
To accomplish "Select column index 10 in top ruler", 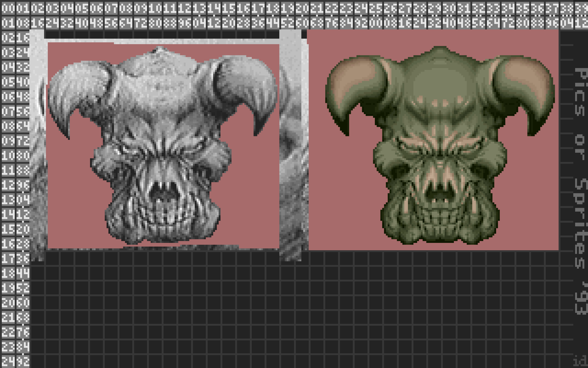I will (x=155, y=9).
